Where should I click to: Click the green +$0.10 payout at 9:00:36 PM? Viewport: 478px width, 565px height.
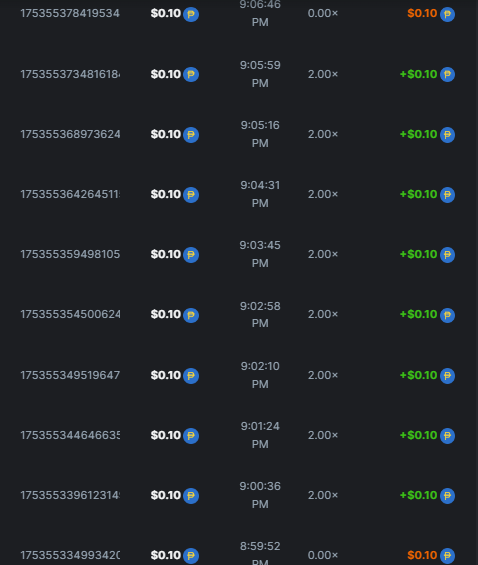click(x=418, y=495)
